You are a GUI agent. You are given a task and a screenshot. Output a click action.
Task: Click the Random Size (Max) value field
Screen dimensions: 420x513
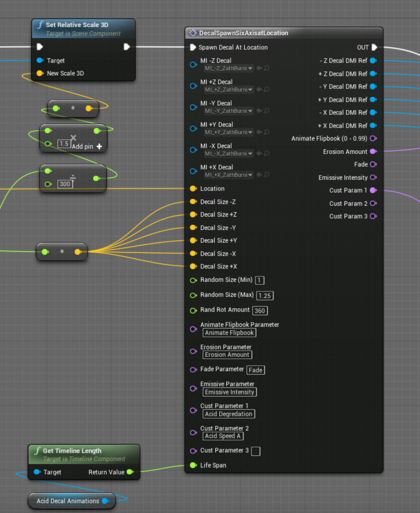[264, 296]
